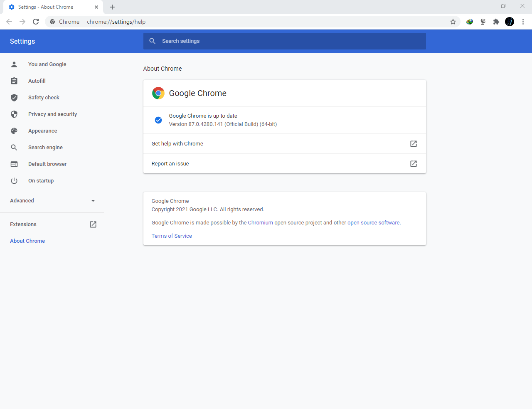Click the About Chrome page heading
Viewport: 532px width, 409px height.
[x=163, y=69]
